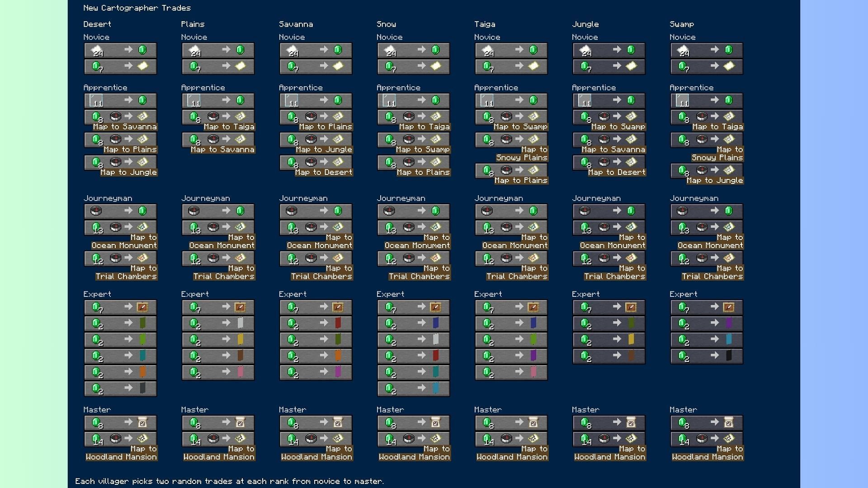The width and height of the screenshot is (868, 488).
Task: Select the Jungle Expert emerald icon
Action: (x=584, y=306)
